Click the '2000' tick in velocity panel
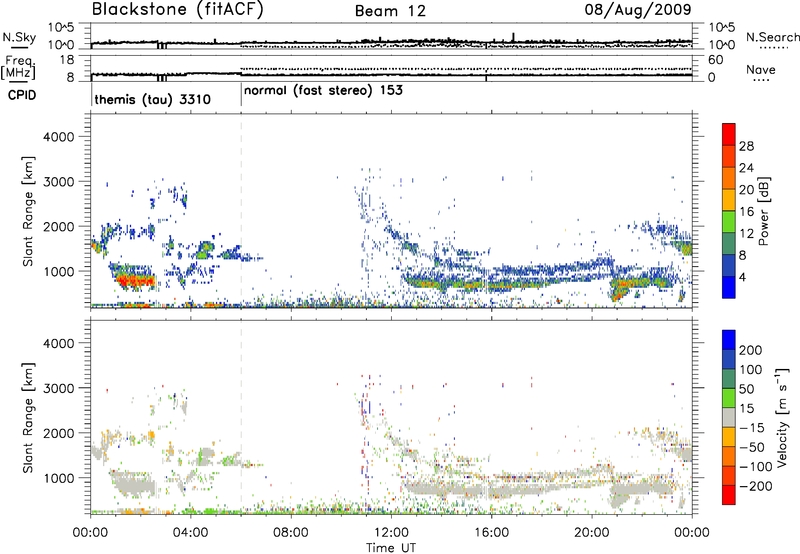Image resolution: width=800 pixels, height=554 pixels. click(59, 433)
